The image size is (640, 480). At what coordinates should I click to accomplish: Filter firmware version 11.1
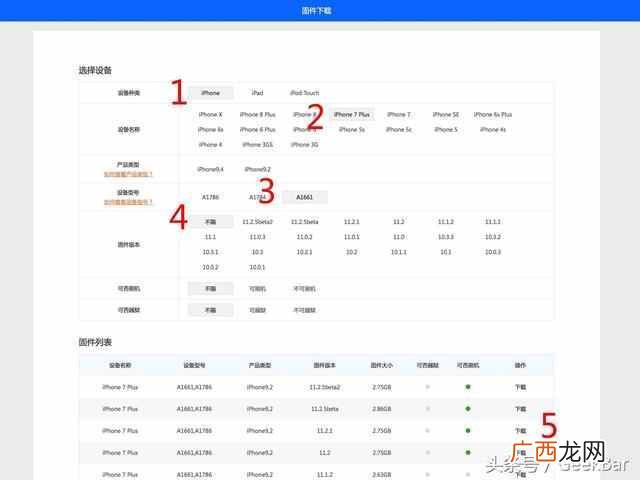coord(211,237)
